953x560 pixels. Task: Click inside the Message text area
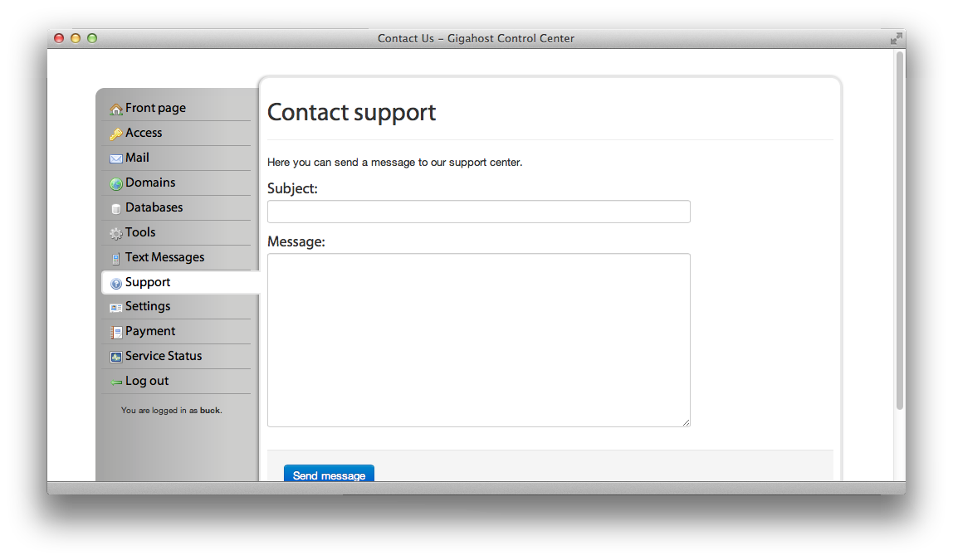pos(479,340)
